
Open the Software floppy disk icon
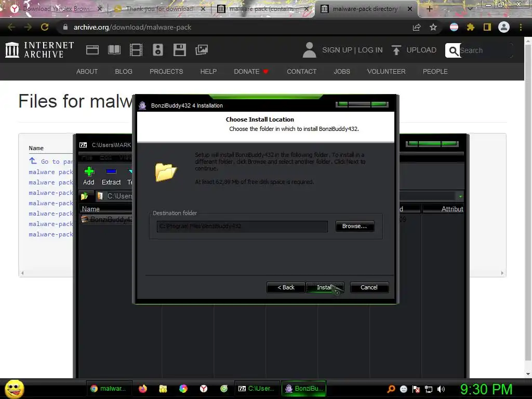179,50
